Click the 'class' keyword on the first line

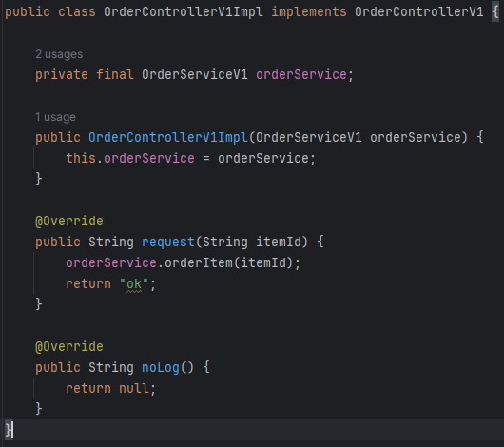77,12
